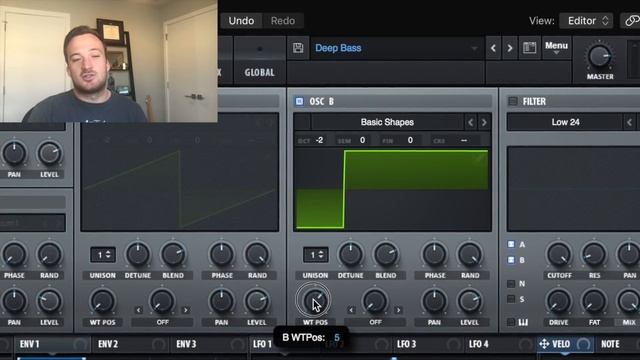
Task: Click the OSC B PAN knob
Action: coord(434,301)
